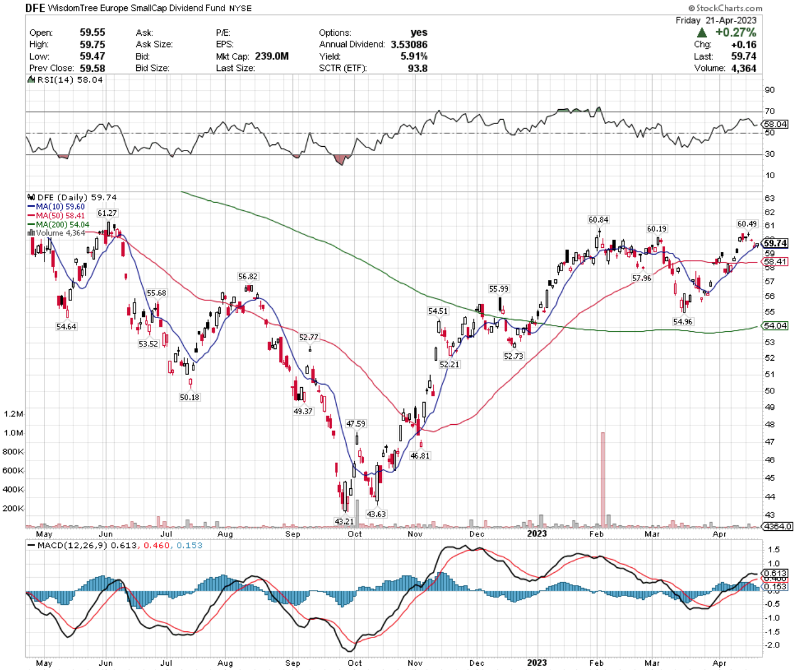Click the Open 59.55 value
Screen dimensions: 797x672
click(x=93, y=33)
